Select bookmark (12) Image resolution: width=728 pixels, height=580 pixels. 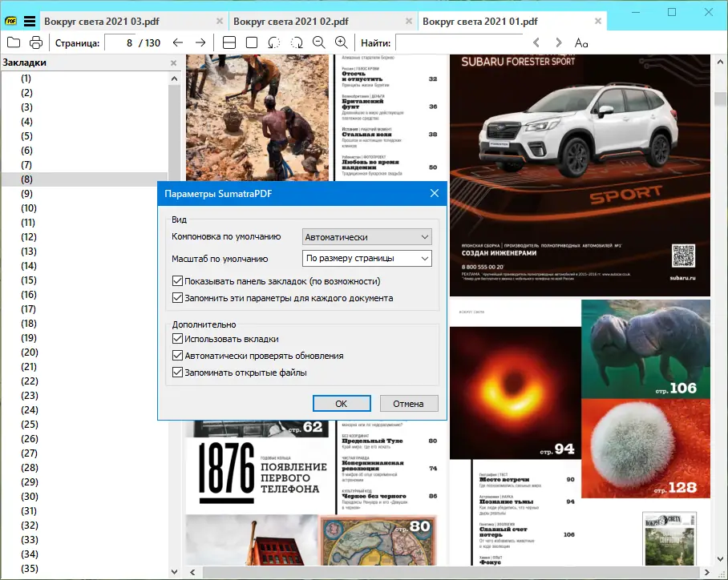tap(29, 236)
